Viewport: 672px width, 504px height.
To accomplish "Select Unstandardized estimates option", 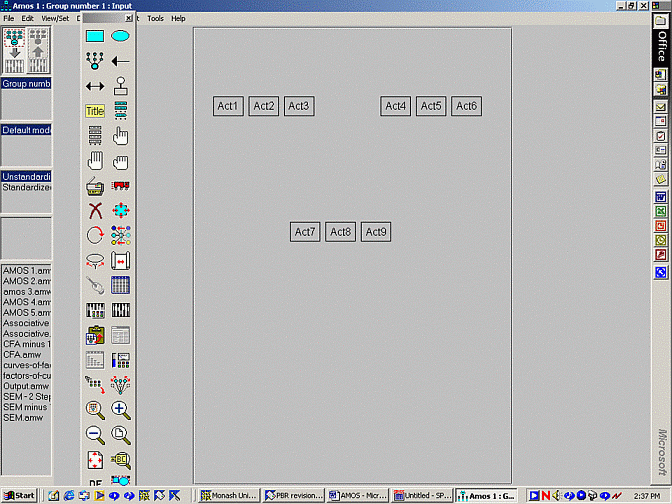I will [26, 177].
